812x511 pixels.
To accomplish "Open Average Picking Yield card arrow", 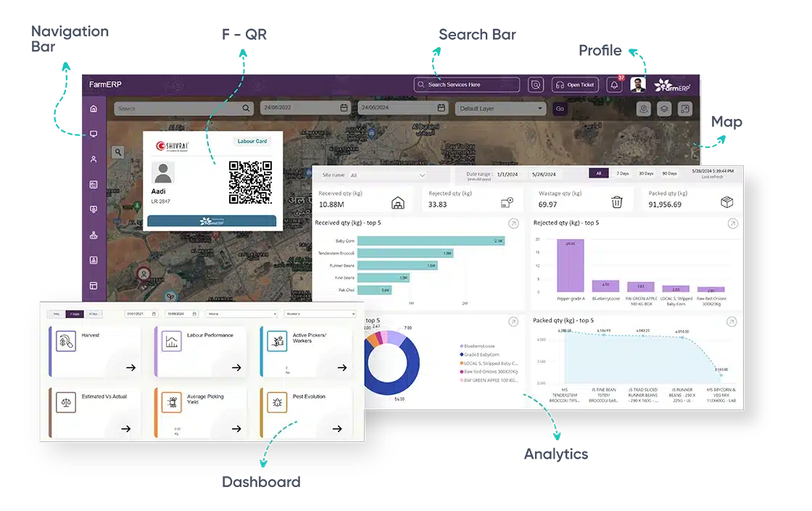I will (236, 428).
